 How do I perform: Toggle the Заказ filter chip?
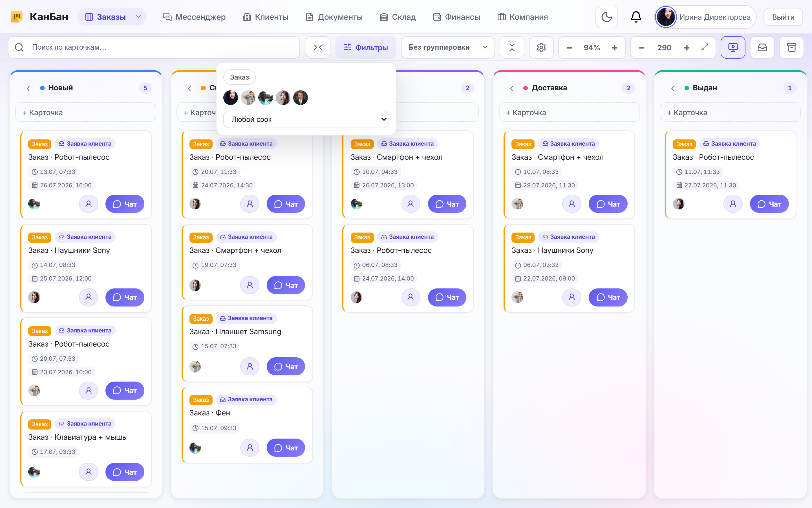[240, 77]
